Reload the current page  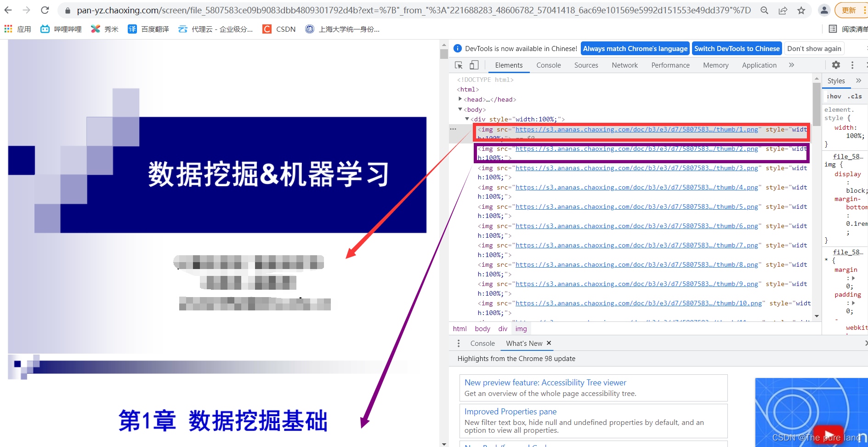[x=45, y=10]
